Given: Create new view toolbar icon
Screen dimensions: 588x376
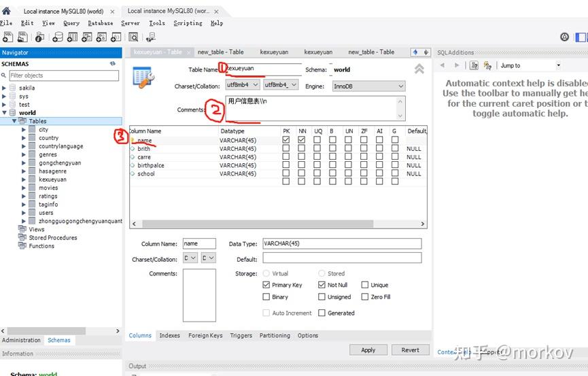Looking at the screenshot, I should pyautogui.click(x=86, y=37).
